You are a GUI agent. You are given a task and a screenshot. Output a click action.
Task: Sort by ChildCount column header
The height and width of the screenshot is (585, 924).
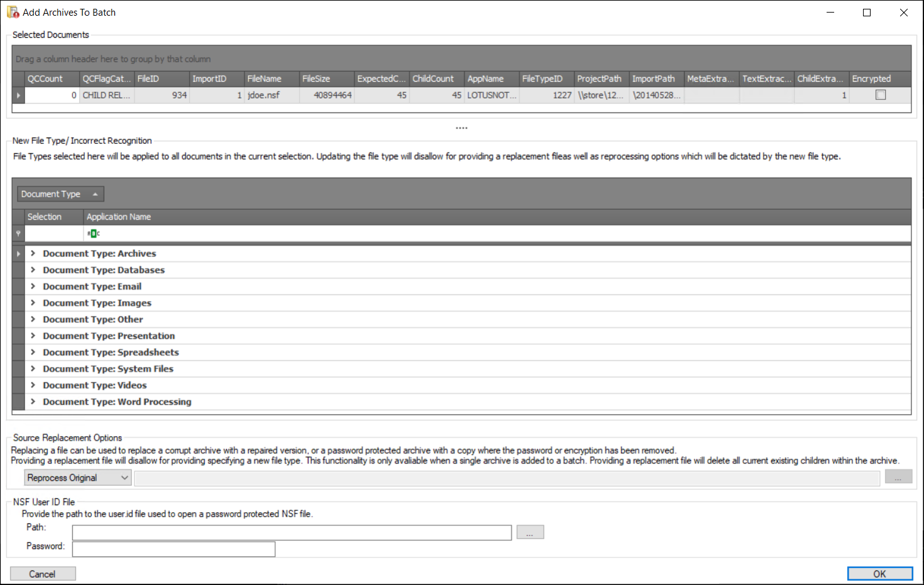[437, 79]
